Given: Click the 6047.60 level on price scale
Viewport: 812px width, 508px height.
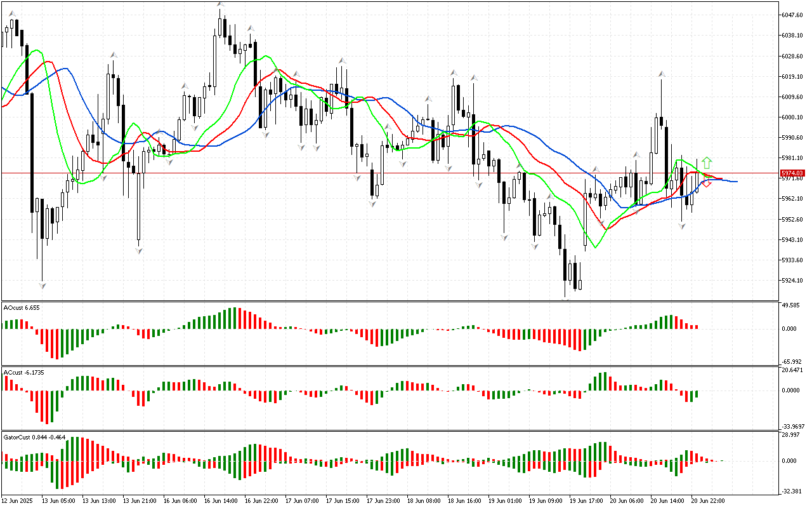Looking at the screenshot, I should click(794, 15).
